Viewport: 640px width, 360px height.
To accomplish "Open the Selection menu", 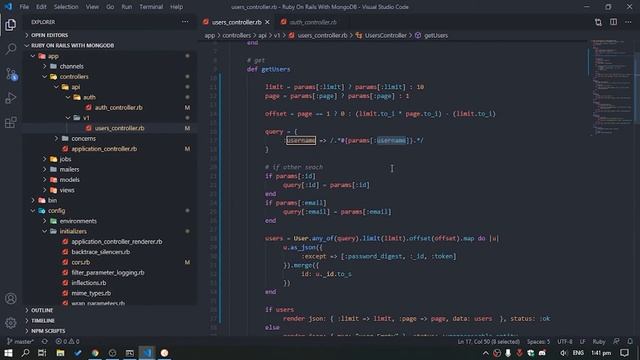I will (66, 7).
